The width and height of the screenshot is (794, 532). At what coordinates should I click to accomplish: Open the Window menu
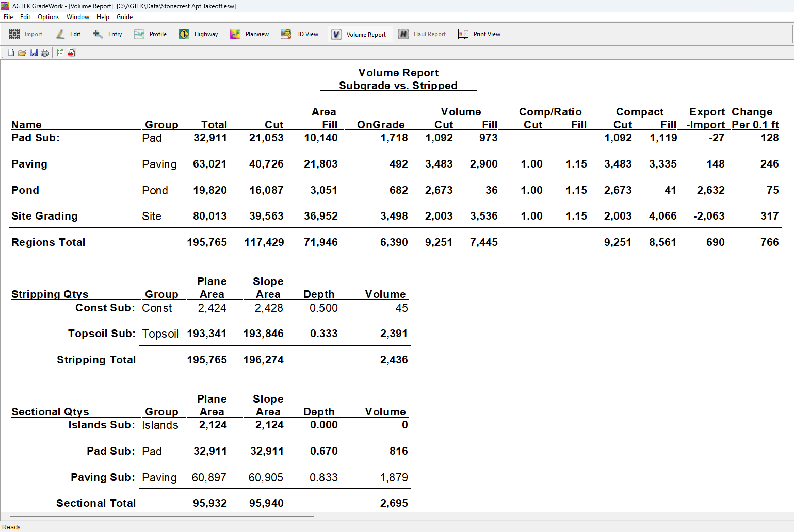[x=78, y=17]
